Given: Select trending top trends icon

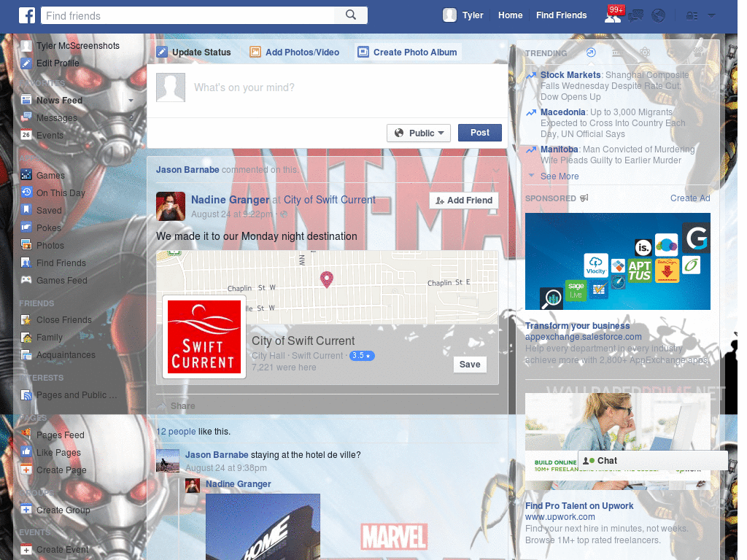Looking at the screenshot, I should (x=591, y=52).
